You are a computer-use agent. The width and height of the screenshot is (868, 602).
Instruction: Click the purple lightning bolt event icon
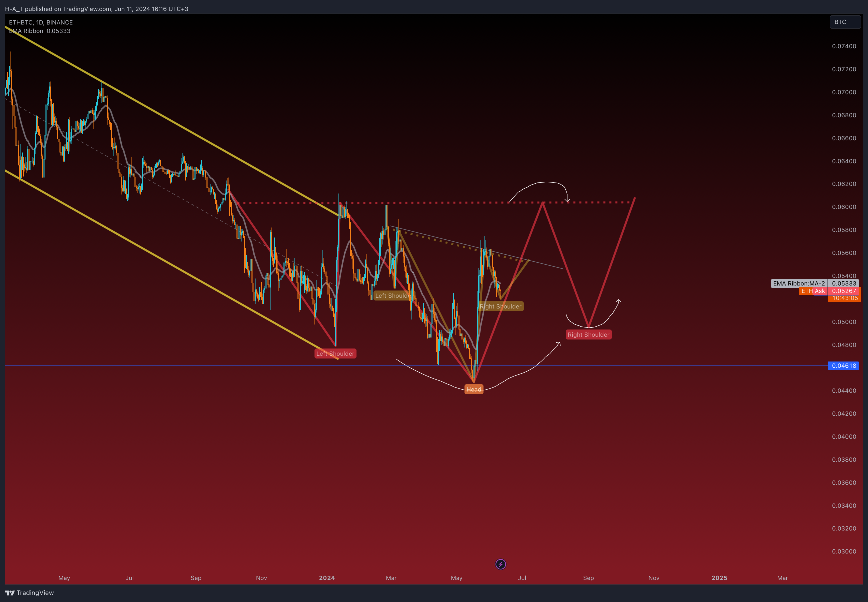[500, 564]
